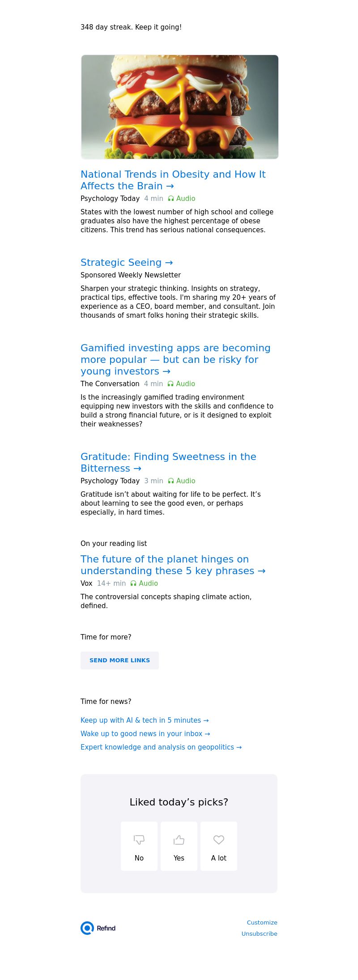
Task: Click the Refind logo icon
Action: click(87, 928)
